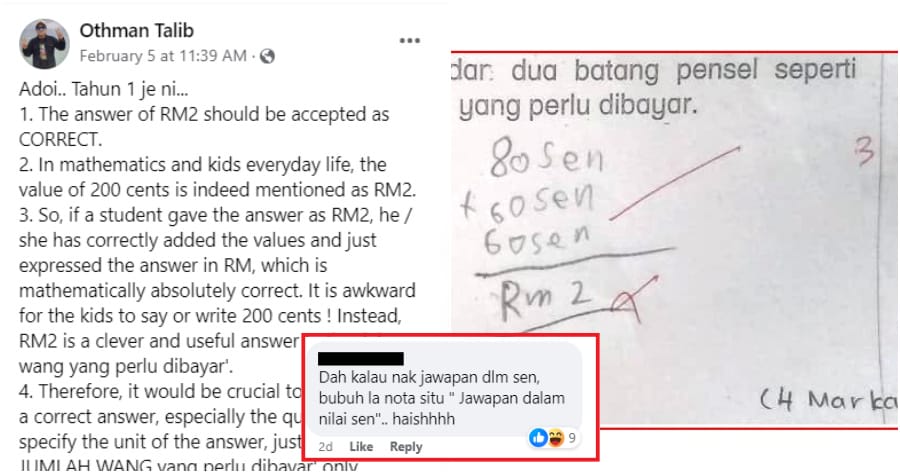Click the blacked-out commenter name
900x473 pixels.
[x=360, y=359]
